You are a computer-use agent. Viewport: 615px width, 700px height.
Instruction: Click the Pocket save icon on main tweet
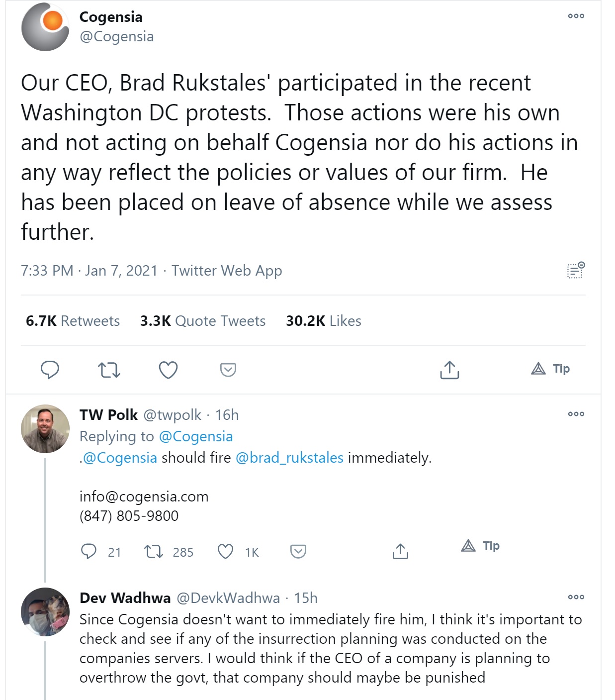coord(228,370)
